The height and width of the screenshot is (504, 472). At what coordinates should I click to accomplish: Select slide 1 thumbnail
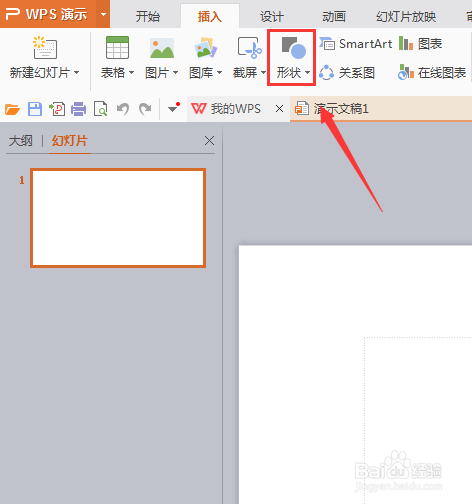[118, 218]
